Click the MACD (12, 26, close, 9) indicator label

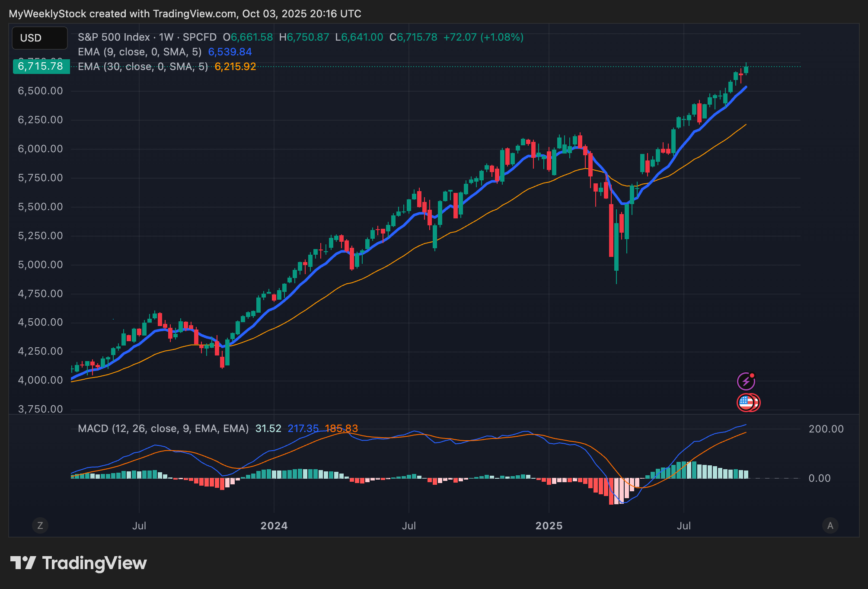pos(163,429)
